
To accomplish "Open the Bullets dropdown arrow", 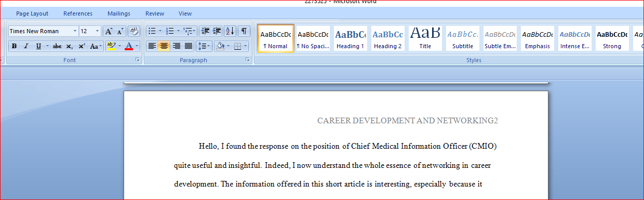I will point(160,31).
